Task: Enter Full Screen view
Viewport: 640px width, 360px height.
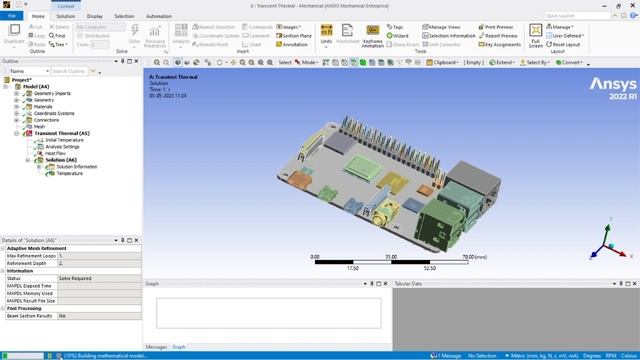Action: click(535, 36)
